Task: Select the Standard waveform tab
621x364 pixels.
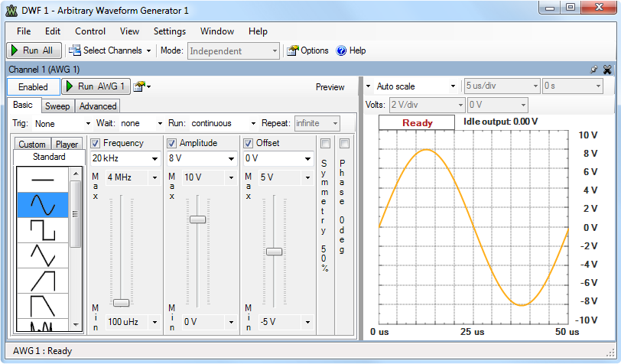Action: tap(49, 157)
